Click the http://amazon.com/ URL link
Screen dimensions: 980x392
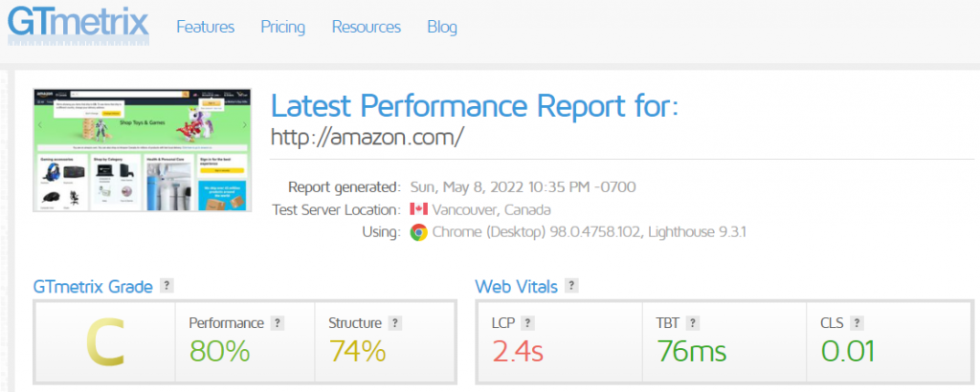367,137
